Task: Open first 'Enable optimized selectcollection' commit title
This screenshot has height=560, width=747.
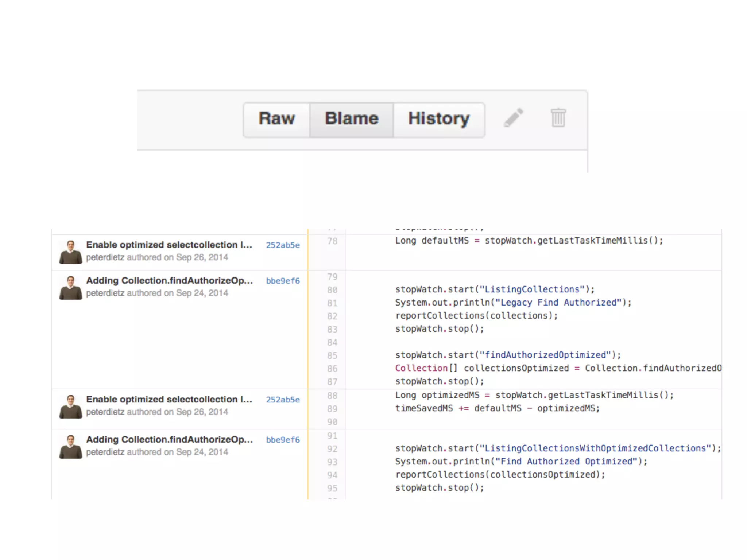Action: [169, 245]
